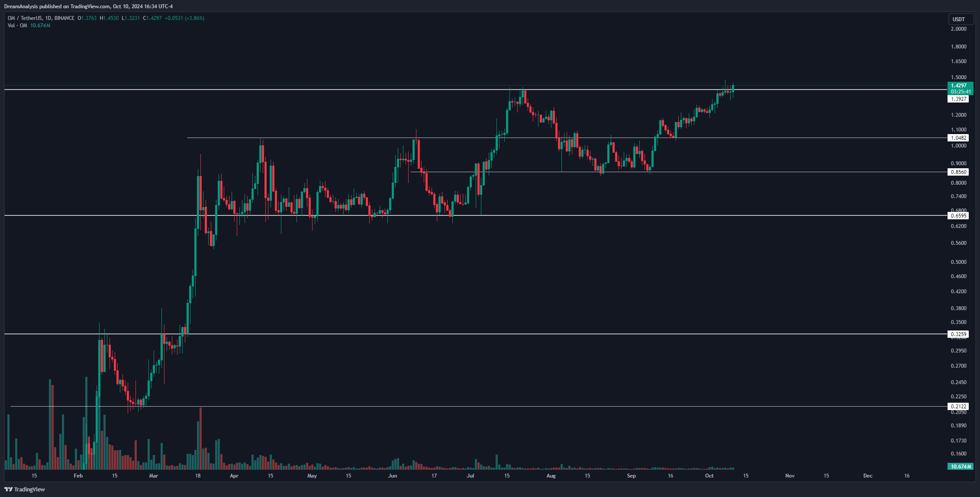Screen dimensions: 980x497
Task: Click the open value O1.3763 in legend
Action: (87, 18)
